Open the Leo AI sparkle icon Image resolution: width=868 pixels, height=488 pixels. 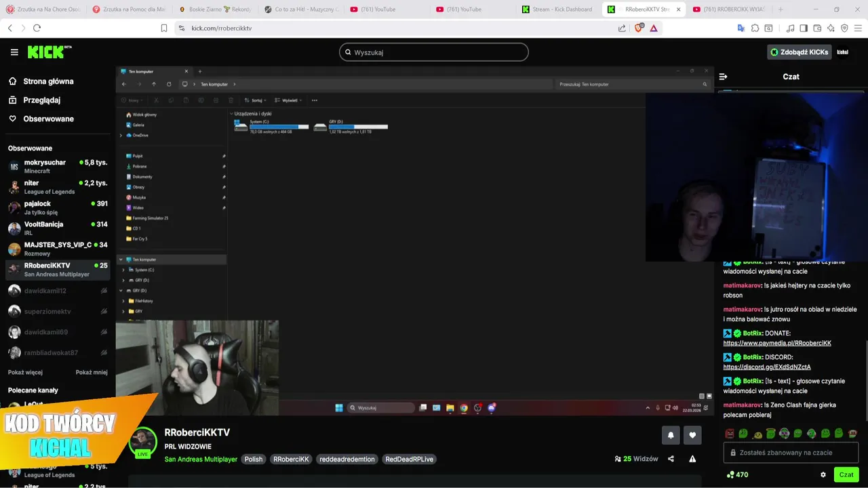(x=831, y=28)
